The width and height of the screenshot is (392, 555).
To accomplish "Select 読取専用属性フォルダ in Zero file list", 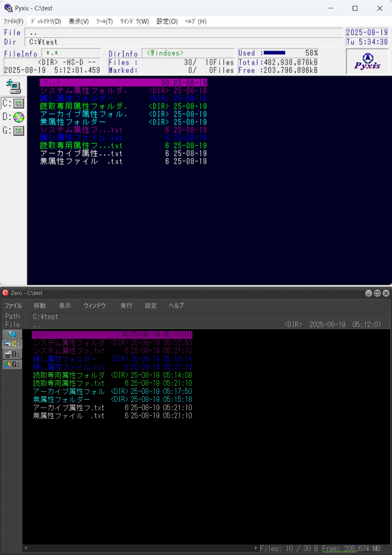I will point(69,375).
